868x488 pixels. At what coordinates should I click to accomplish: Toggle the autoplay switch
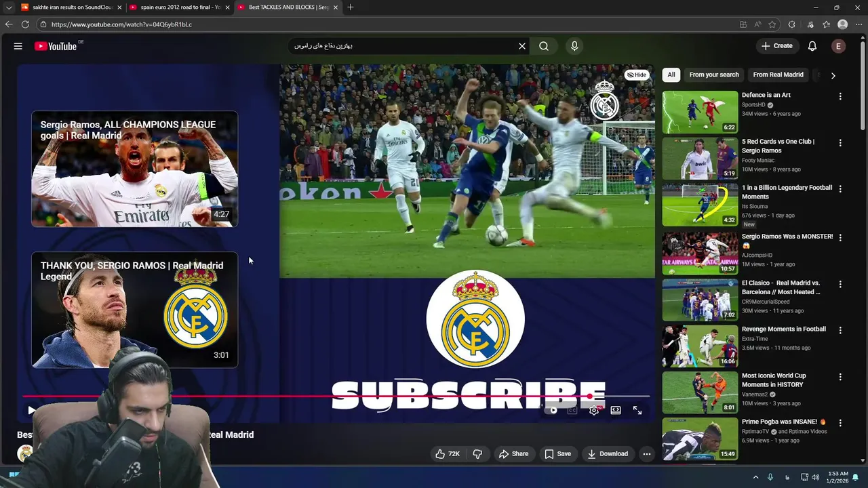553,410
